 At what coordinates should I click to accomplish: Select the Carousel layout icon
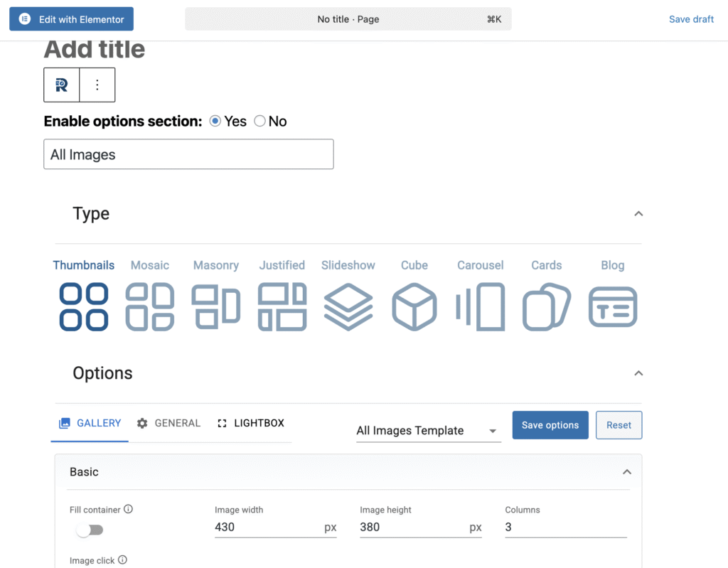[481, 306]
